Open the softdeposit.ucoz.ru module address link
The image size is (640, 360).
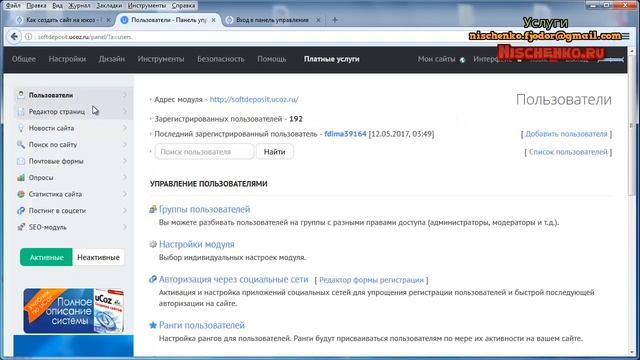pyautogui.click(x=254, y=99)
